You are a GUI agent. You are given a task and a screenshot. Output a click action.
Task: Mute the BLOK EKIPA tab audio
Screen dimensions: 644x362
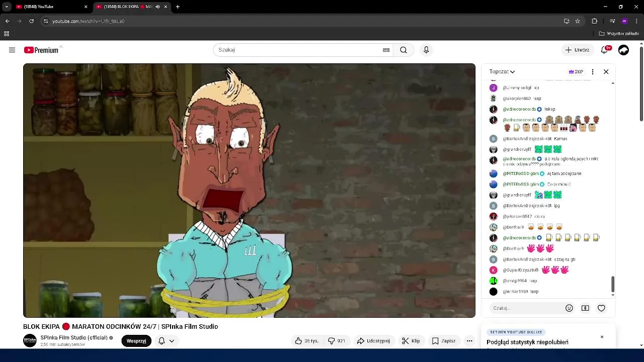tap(157, 7)
